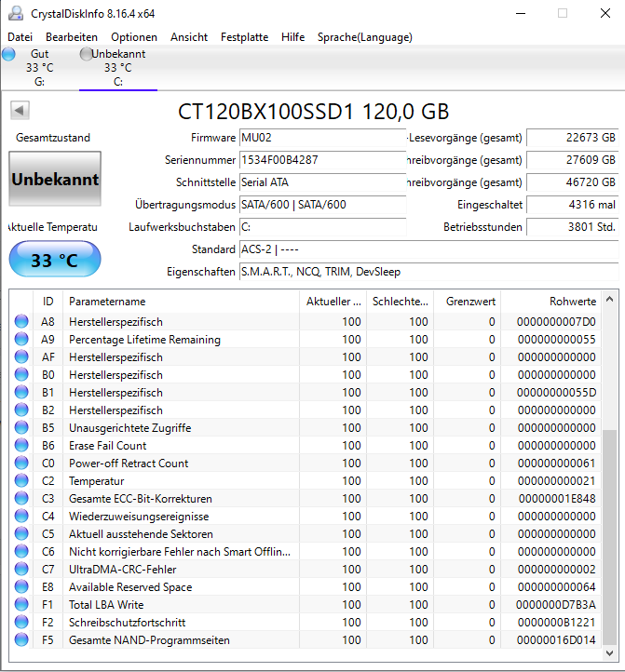
Task: Click the status orb of Temperatur row
Action: pos(21,480)
